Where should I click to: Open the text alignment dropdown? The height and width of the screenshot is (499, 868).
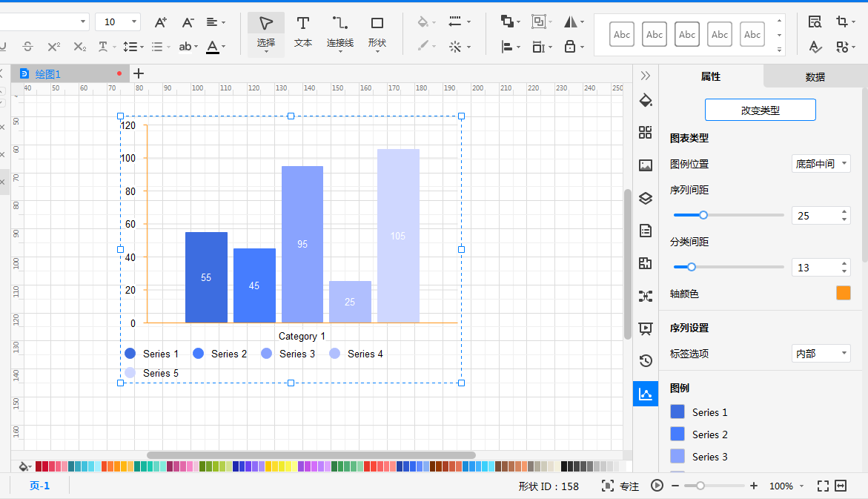pyautogui.click(x=216, y=22)
